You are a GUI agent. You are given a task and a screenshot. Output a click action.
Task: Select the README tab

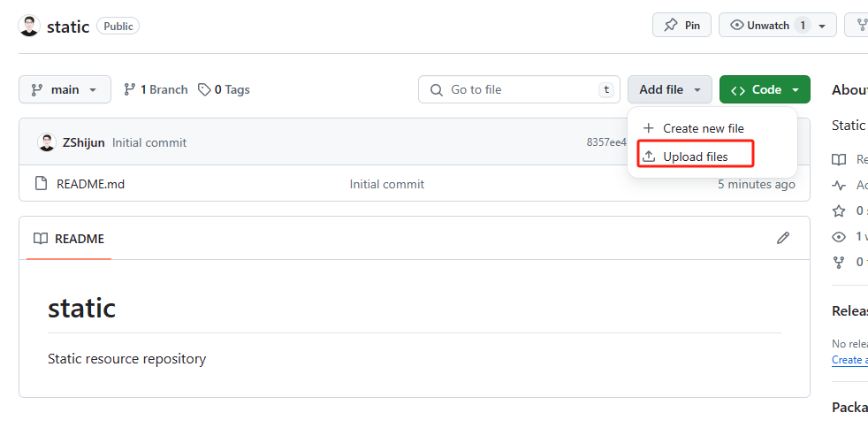(x=69, y=239)
